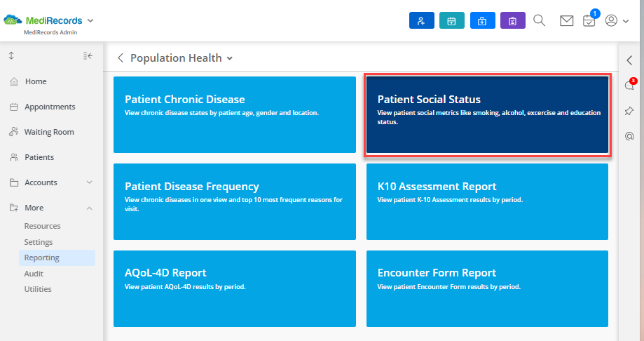Expand the user profile dropdown arrow
The image size is (644, 341).
(x=626, y=21)
